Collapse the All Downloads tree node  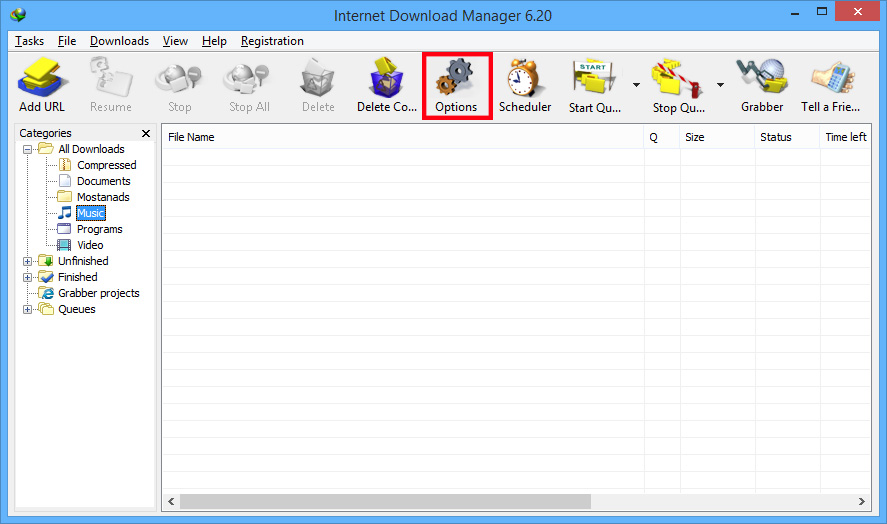tap(27, 149)
